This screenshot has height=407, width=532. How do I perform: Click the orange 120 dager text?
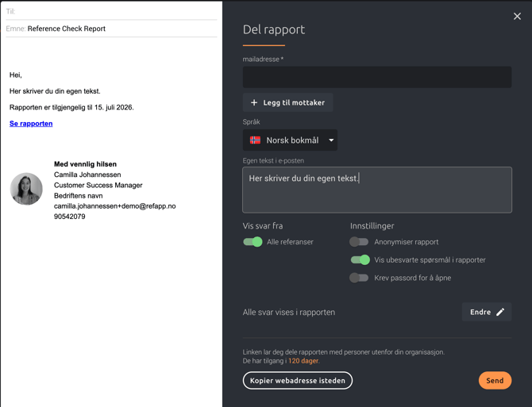coord(303,361)
